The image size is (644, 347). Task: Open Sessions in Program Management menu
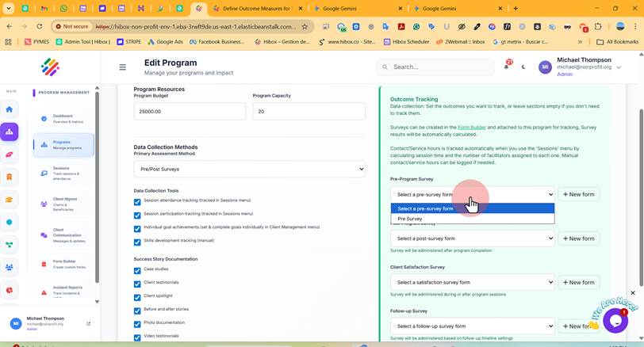click(x=63, y=173)
